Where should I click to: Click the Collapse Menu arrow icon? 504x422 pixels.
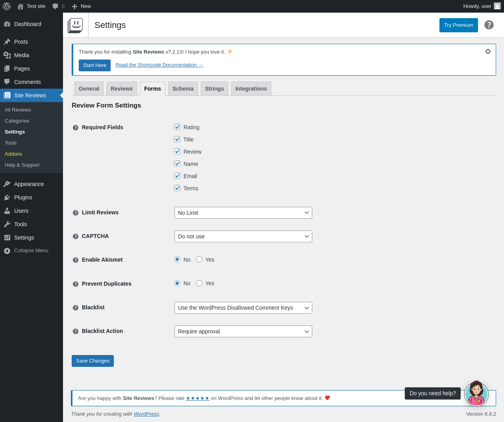(7, 251)
